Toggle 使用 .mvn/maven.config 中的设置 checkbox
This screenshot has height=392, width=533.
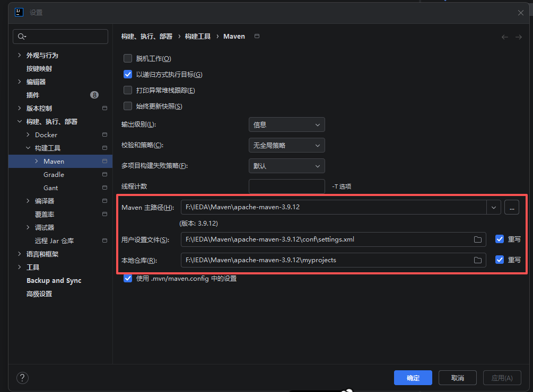(128, 279)
